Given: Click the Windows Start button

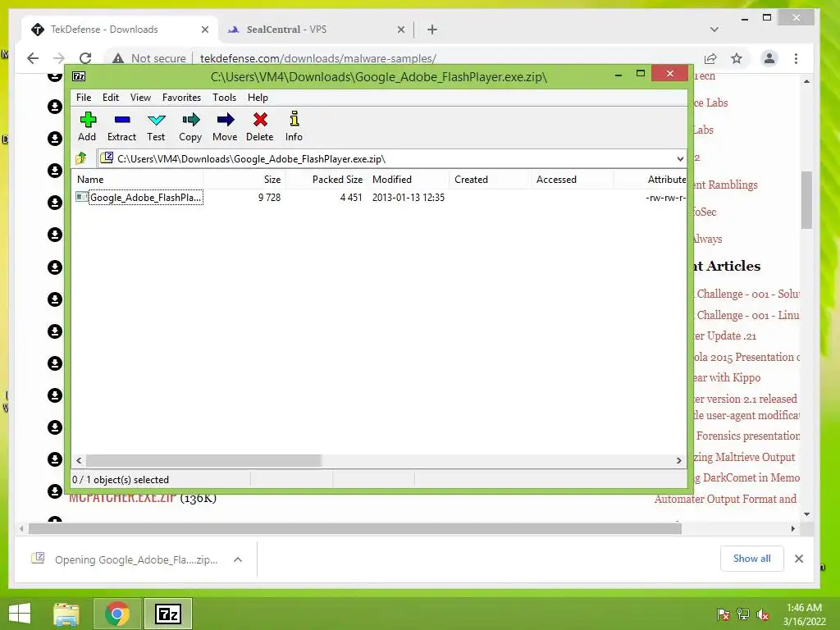Looking at the screenshot, I should tap(20, 614).
